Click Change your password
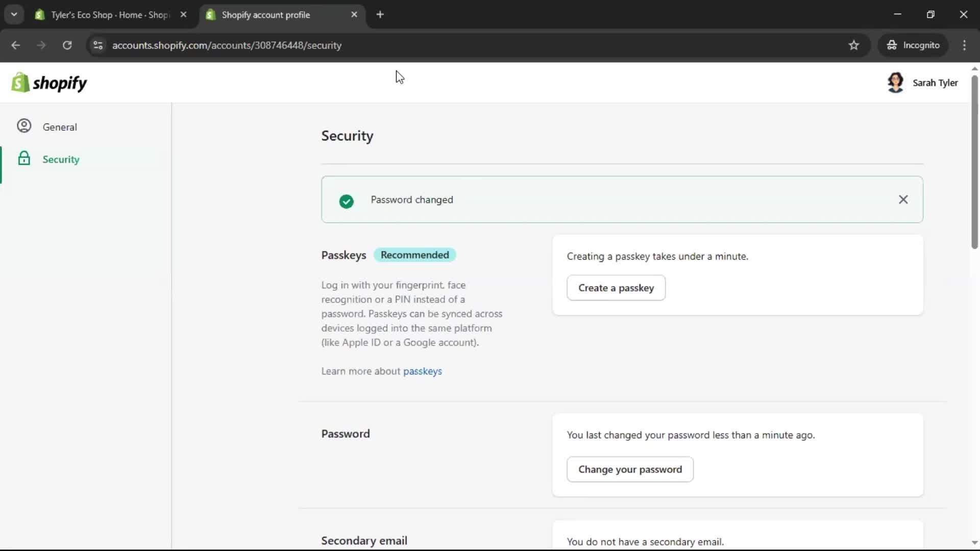Screen dimensions: 980x551 [x=630, y=469]
